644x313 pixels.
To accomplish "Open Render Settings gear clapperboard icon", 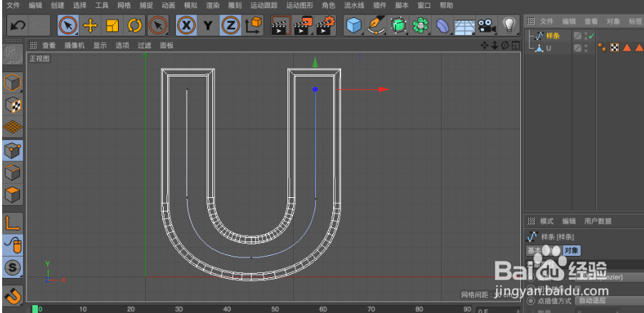I will pos(326,26).
